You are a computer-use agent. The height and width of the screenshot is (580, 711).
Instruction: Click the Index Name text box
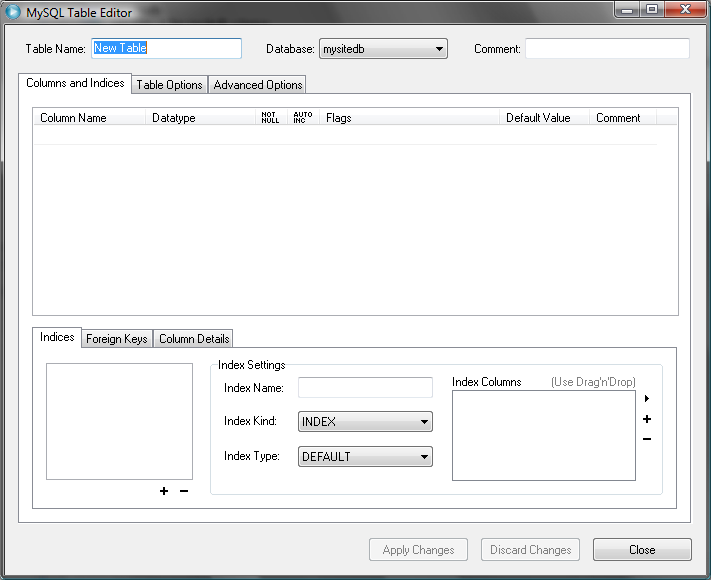click(365, 388)
